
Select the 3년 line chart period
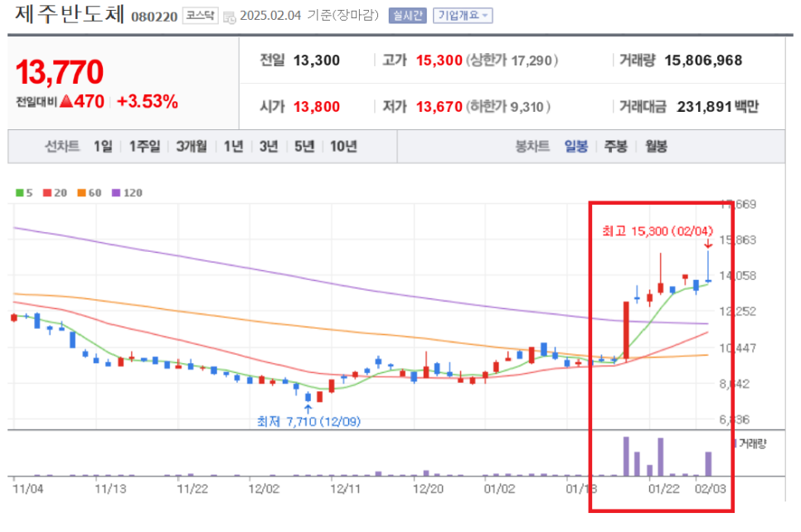(x=269, y=147)
